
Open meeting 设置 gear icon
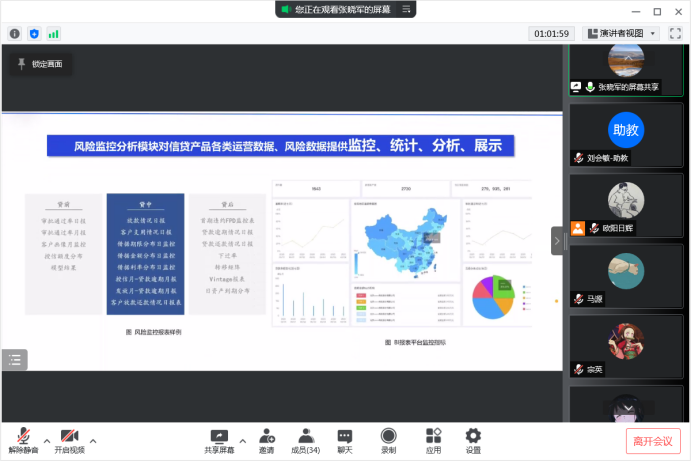click(473, 440)
